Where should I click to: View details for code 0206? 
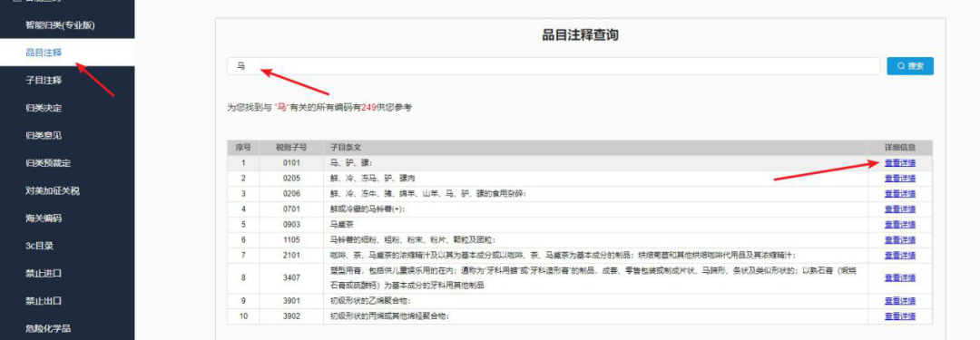(900, 194)
